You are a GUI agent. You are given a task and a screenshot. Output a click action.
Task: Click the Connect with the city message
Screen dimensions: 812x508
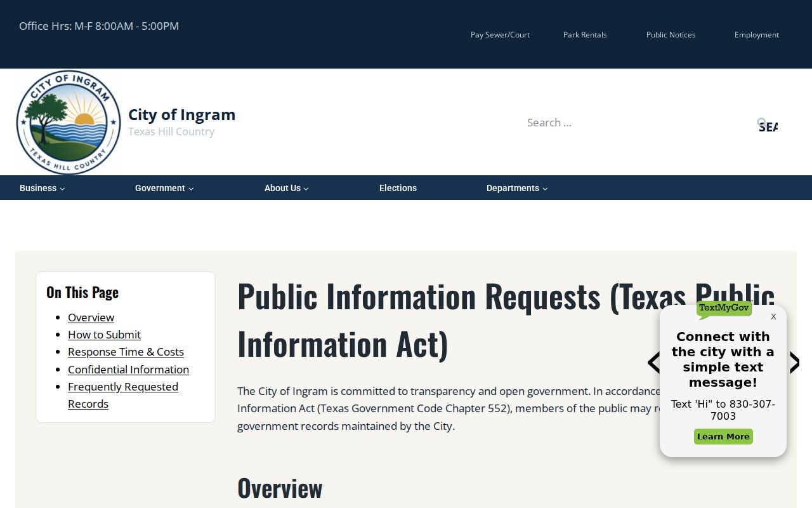coord(723,359)
